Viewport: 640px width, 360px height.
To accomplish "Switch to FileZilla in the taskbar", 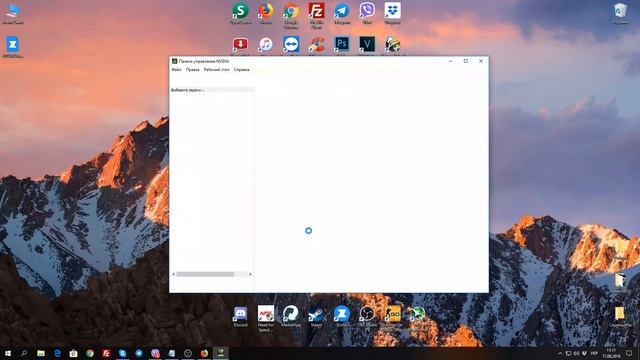I will tap(106, 353).
